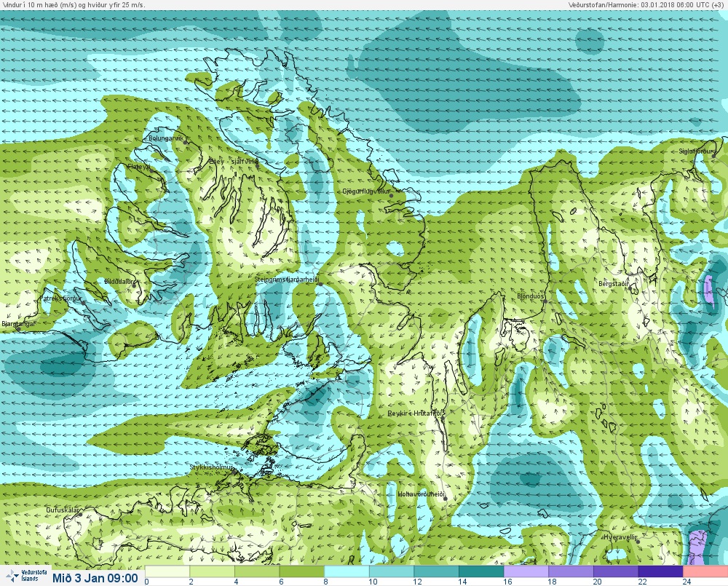Click the Holtavörðuheiði station label
Screen dimensions: 728x586
click(x=421, y=494)
